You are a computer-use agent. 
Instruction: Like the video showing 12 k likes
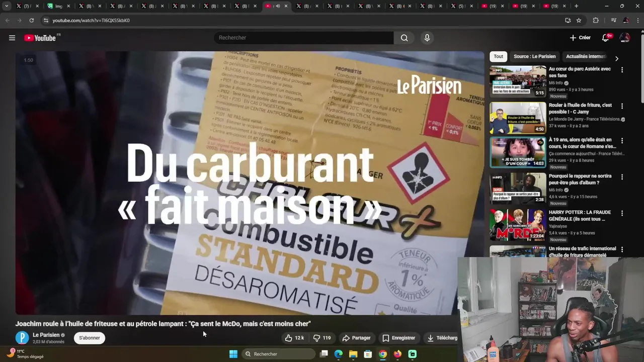pos(294,338)
